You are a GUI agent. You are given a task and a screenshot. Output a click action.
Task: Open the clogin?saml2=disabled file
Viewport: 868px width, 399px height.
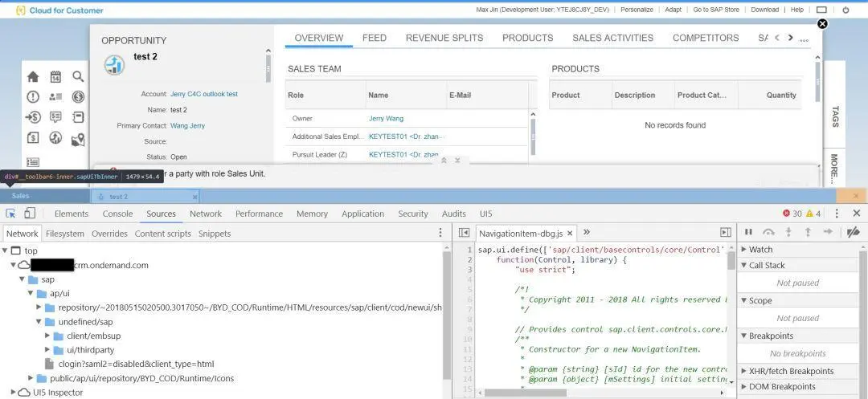click(136, 364)
